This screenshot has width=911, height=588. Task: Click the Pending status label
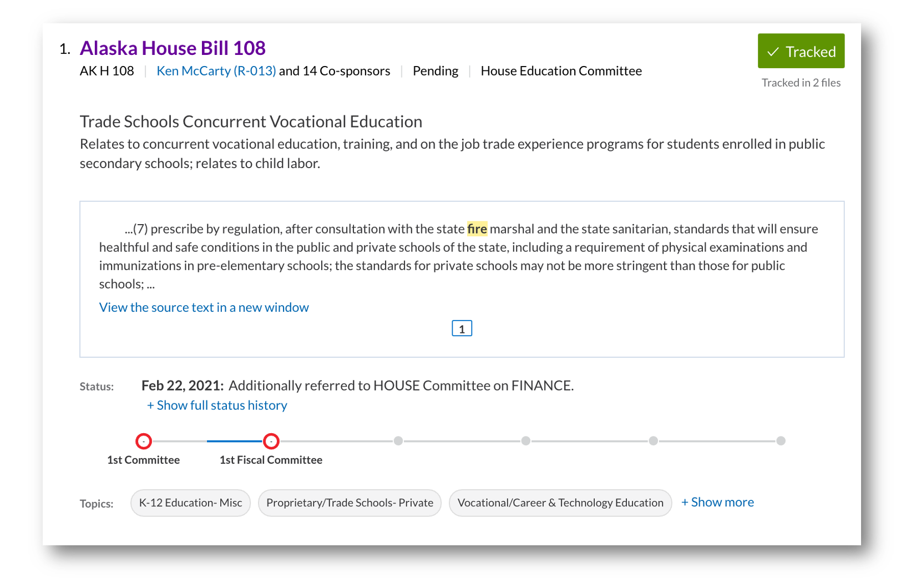(435, 70)
